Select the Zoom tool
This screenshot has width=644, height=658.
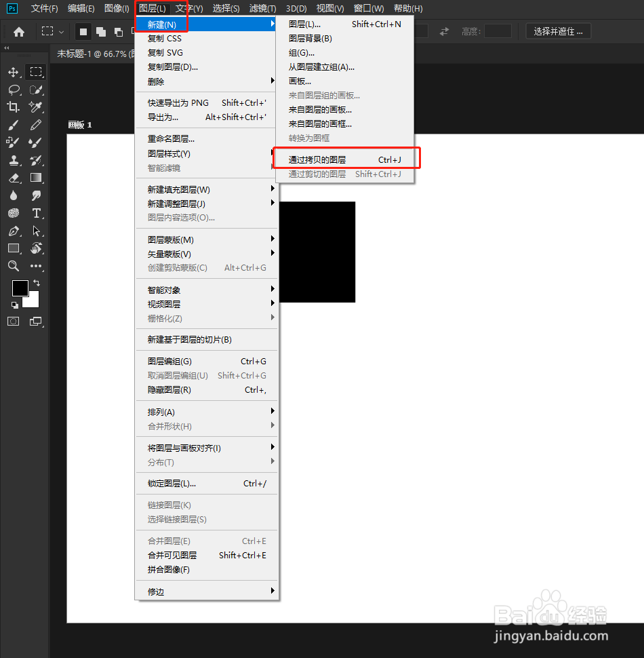pyautogui.click(x=14, y=266)
